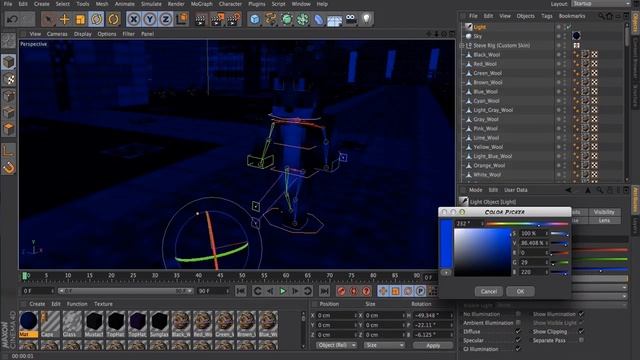Click the blue channel slider in Attributes
This screenshot has height=360, width=640.
click(600, 269)
